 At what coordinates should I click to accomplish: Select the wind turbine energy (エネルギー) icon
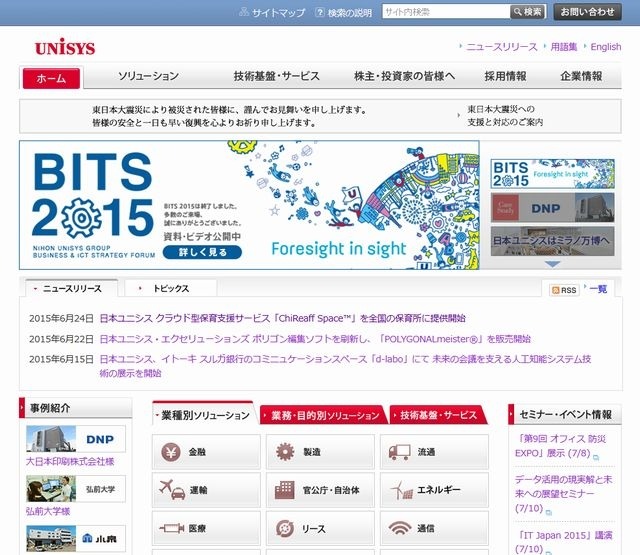pos(402,490)
